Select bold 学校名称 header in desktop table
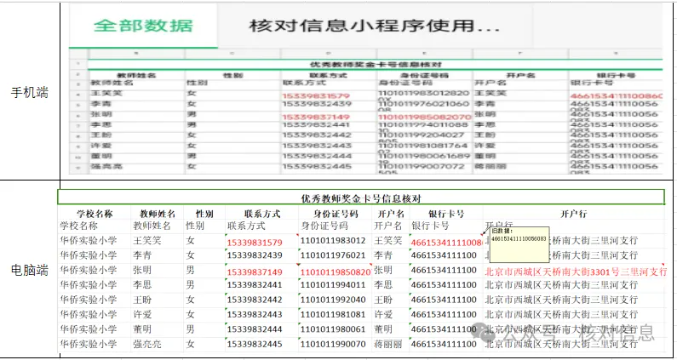This screenshot has height=360, width=677. coord(95,214)
